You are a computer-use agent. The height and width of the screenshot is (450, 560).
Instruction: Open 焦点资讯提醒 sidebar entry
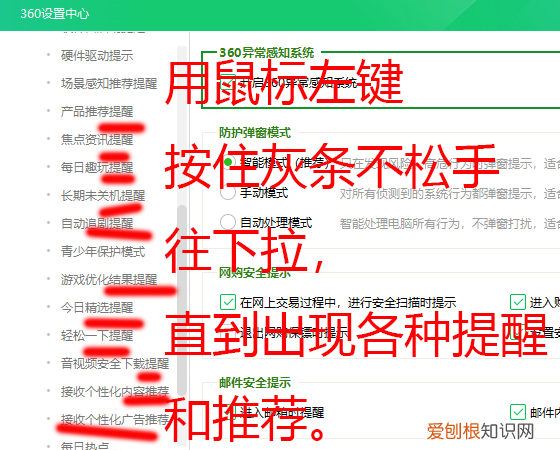[x=97, y=139]
